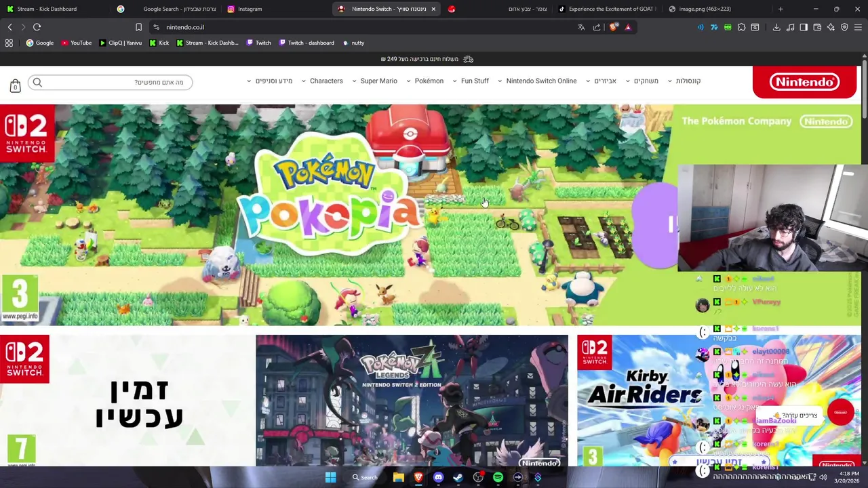Image resolution: width=868 pixels, height=488 pixels.
Task: Click the magnifier icon in site search
Action: (37, 82)
